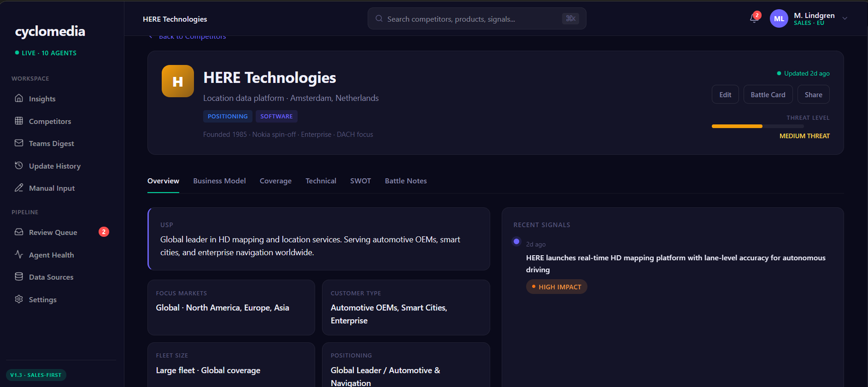Click the Customer Type card text
868x387 pixels.
389,314
